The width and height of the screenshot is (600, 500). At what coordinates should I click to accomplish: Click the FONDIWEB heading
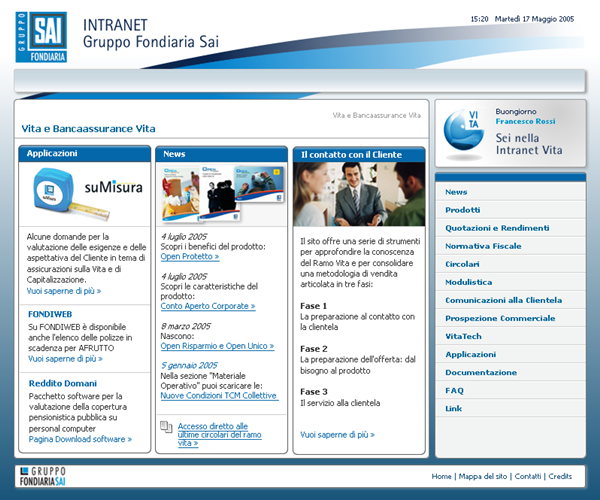50,314
